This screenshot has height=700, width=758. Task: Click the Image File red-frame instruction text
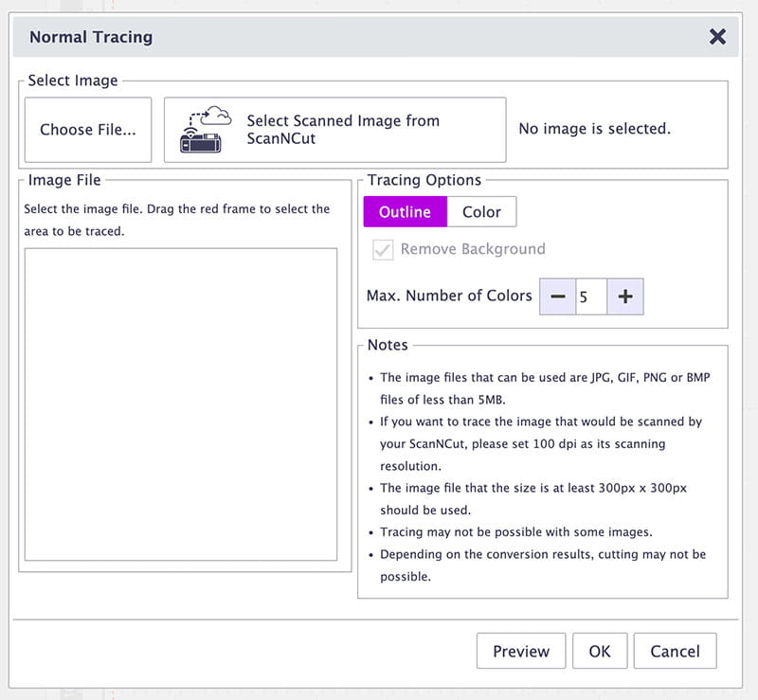click(x=177, y=220)
